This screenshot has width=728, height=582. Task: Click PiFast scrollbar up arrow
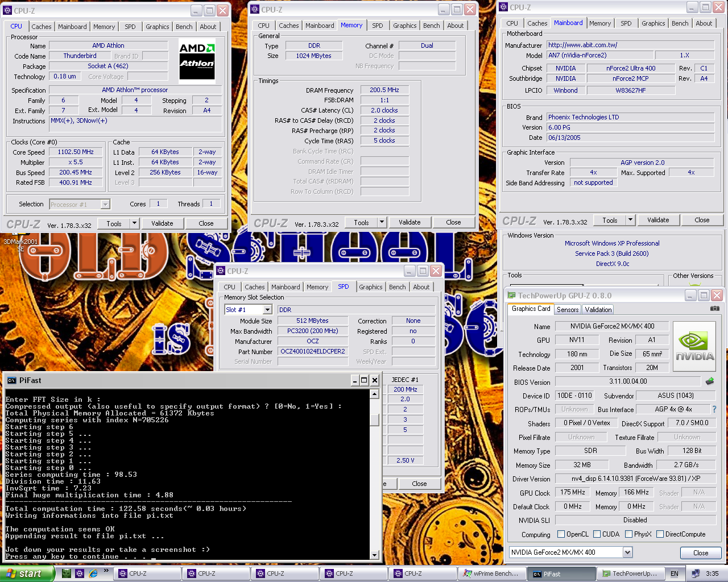(374, 394)
